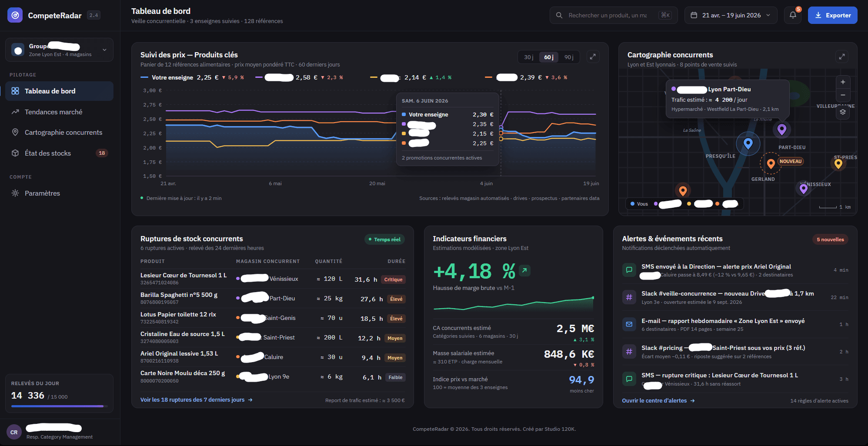Select the Carte Noire Moulu déca 250 g row
Screen dimensions: 868x446
[273, 377]
